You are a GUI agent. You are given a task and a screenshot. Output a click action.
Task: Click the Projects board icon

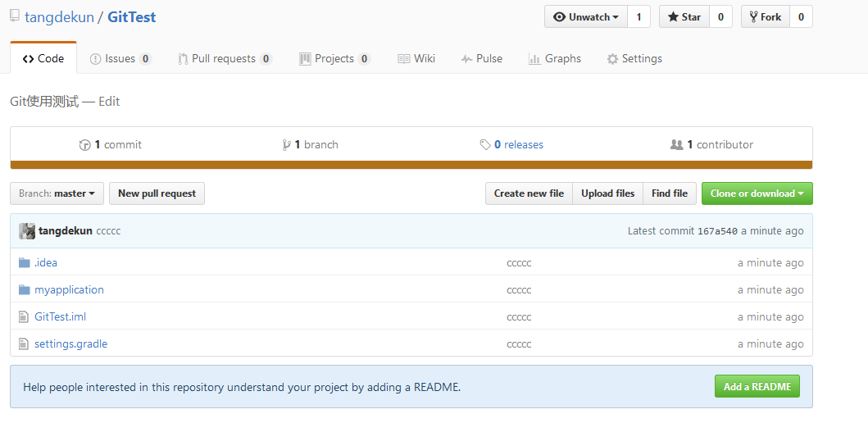(x=305, y=59)
